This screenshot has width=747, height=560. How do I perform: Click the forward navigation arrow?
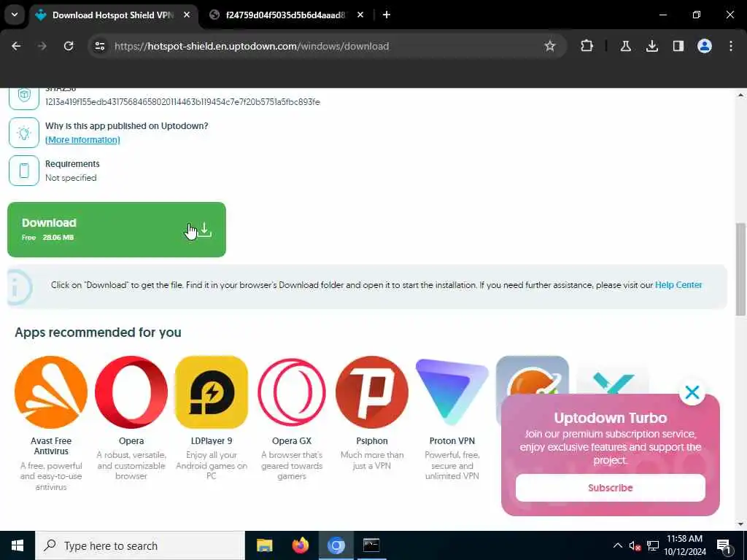pyautogui.click(x=42, y=46)
